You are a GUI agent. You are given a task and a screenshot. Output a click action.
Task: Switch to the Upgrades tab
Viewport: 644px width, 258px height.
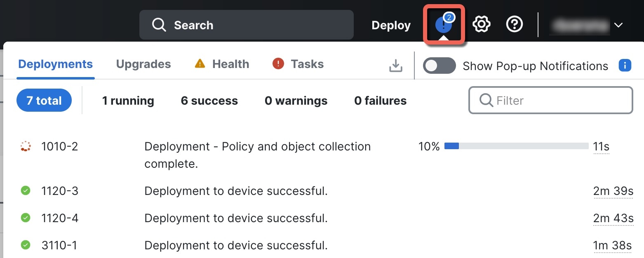[x=143, y=64]
